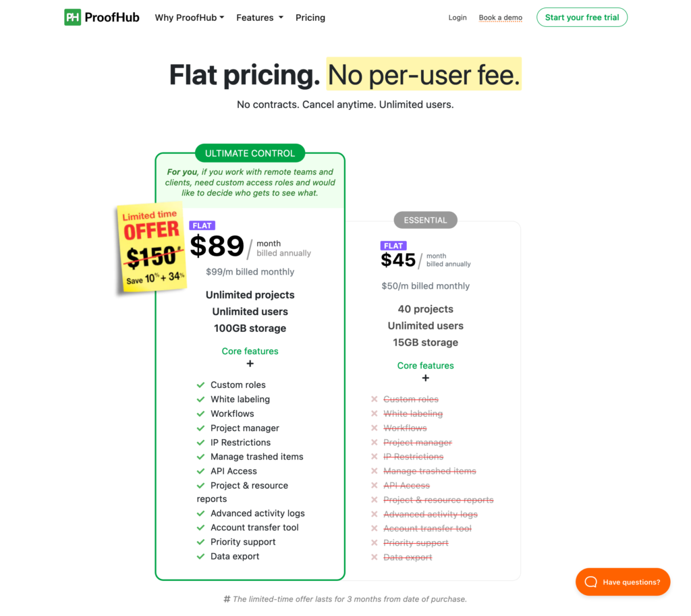Click the red X beside Workflows
Viewport: 691px width, 616px height.
(x=375, y=428)
